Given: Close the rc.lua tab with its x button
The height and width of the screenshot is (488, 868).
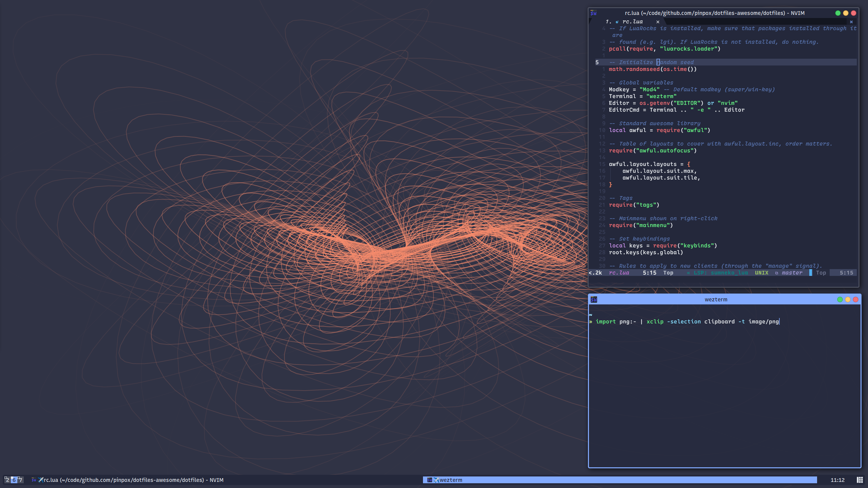Looking at the screenshot, I should (x=658, y=22).
